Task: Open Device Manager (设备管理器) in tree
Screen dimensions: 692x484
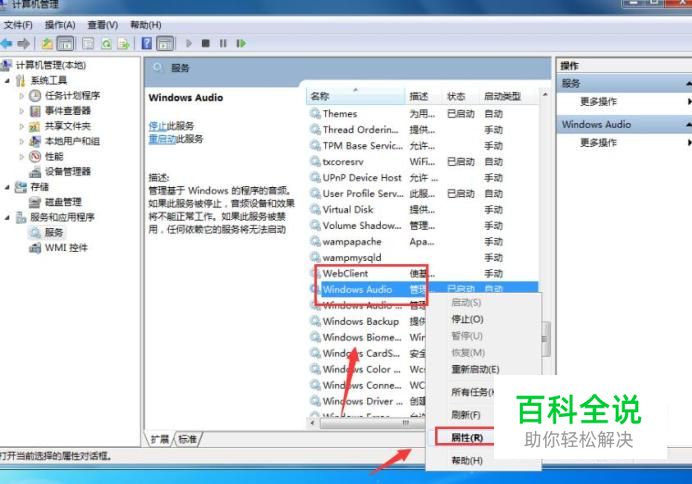Action: pos(68,171)
